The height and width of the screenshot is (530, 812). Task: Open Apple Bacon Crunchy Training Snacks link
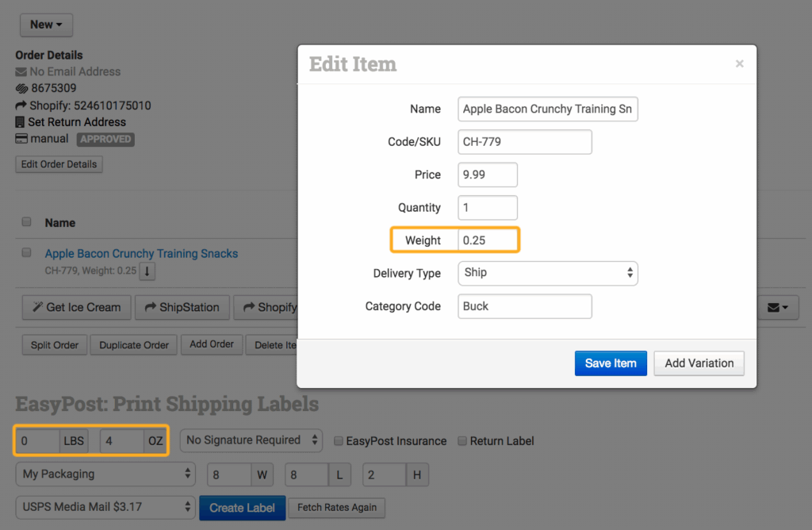pos(141,254)
